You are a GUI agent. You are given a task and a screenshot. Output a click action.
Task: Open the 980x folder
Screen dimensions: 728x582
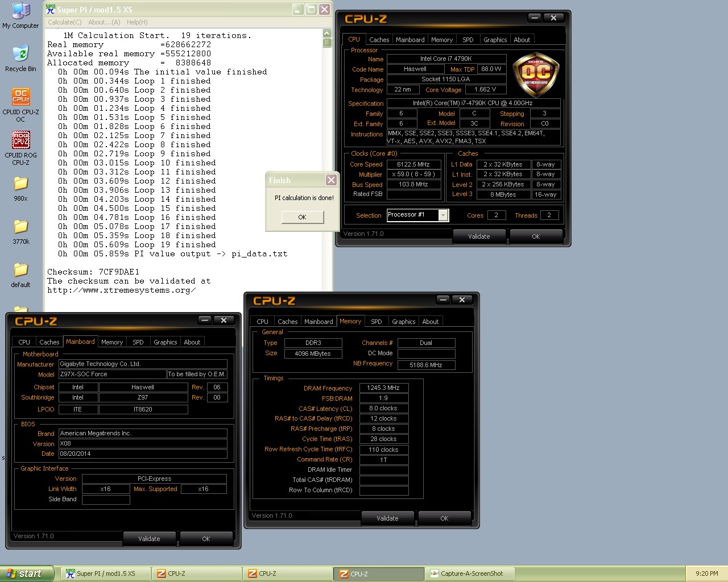click(20, 189)
